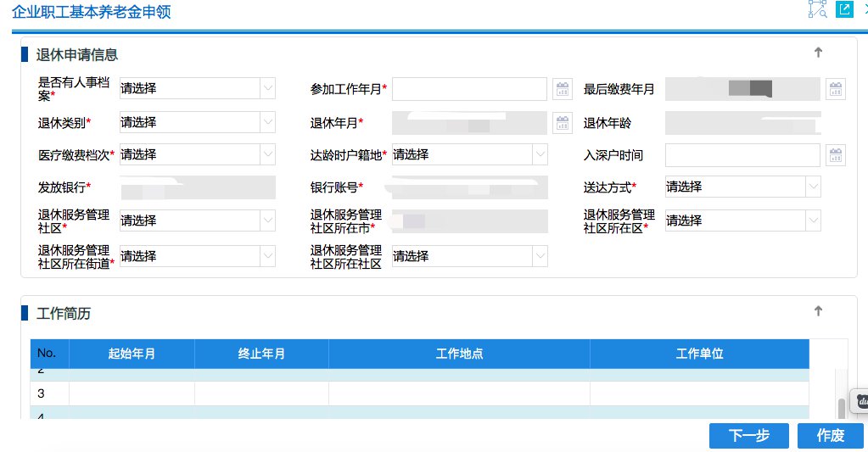Click 起始年月 cell in row 3
This screenshot has height=452, width=868.
tap(132, 393)
